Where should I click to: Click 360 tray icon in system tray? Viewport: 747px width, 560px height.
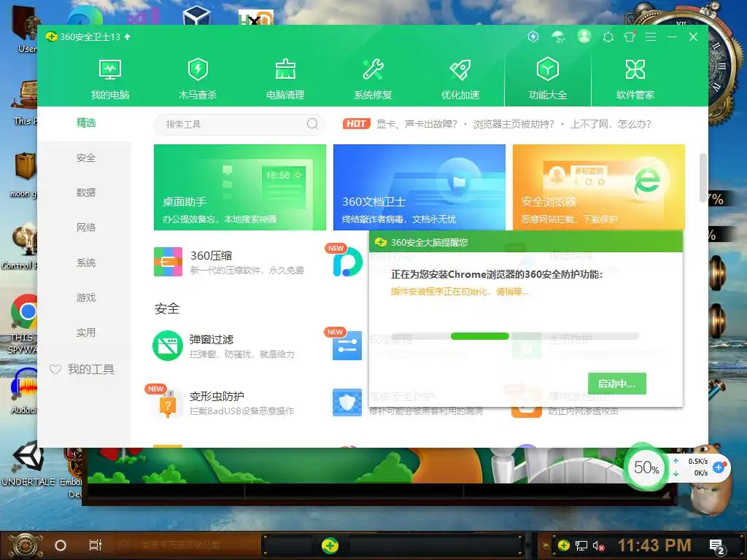tap(564, 545)
